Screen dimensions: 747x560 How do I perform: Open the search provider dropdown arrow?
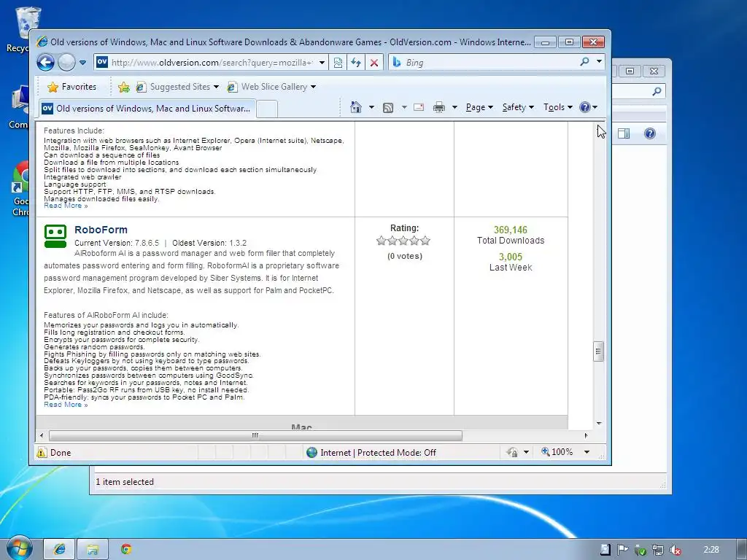[x=599, y=62]
